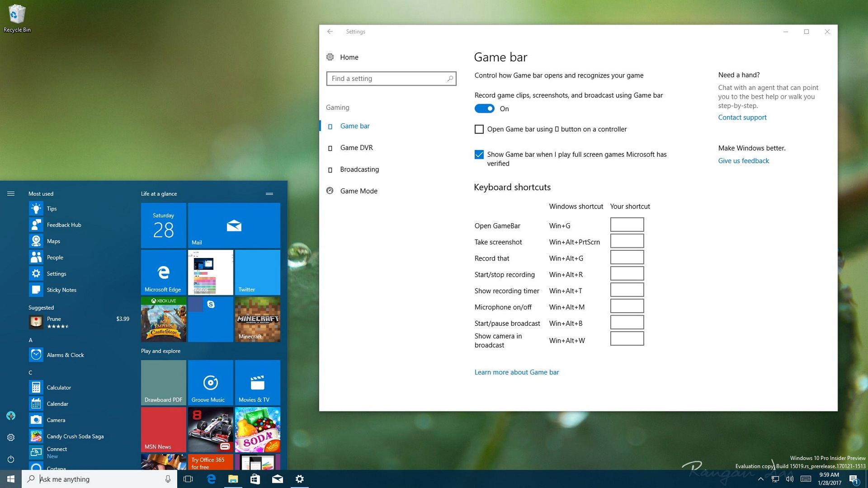This screenshot has width=868, height=488.
Task: Open Action Center in the system tray
Action: [x=854, y=479]
